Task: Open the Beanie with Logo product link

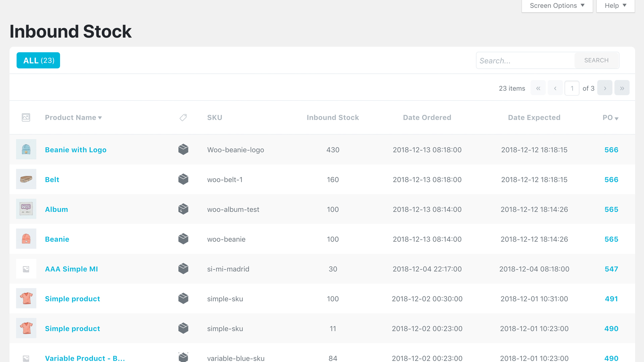Action: [76, 150]
